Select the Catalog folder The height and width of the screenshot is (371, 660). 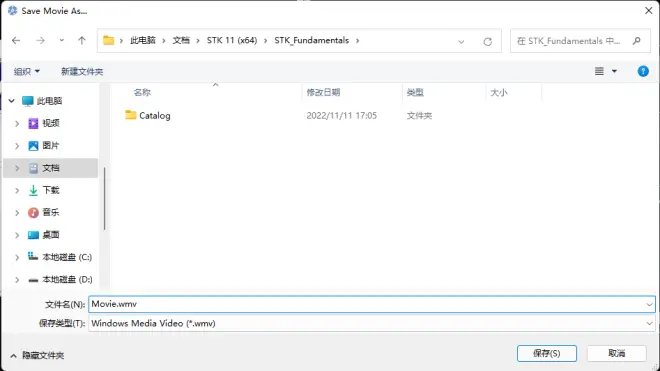coord(148,115)
